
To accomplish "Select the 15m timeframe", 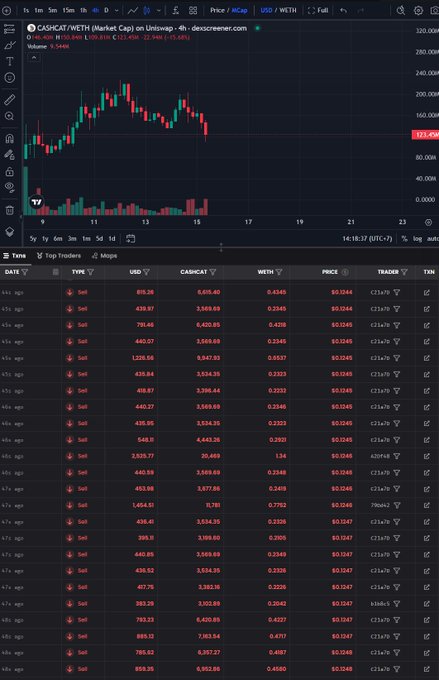I will 68,10.
